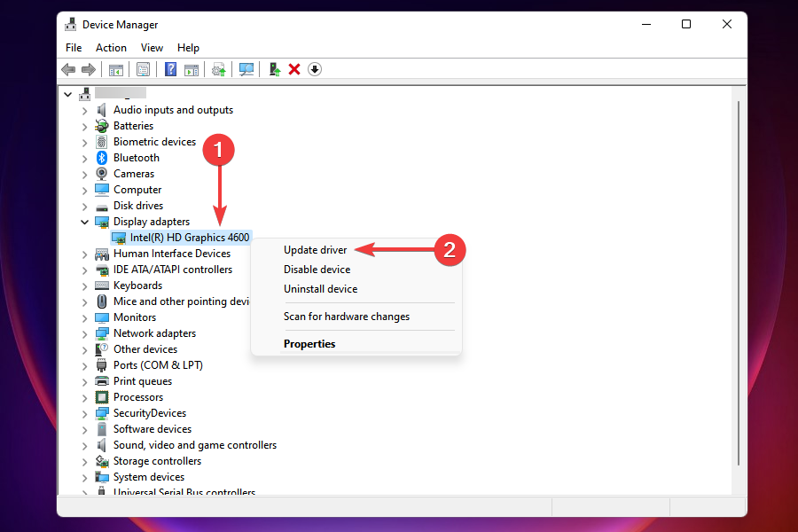
Task: Expand the Monitors category chevron
Action: [x=84, y=317]
